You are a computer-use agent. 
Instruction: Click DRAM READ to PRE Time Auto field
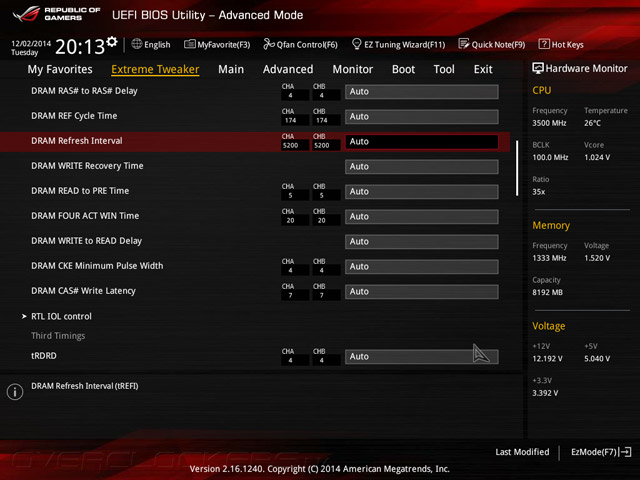pyautogui.click(x=422, y=191)
